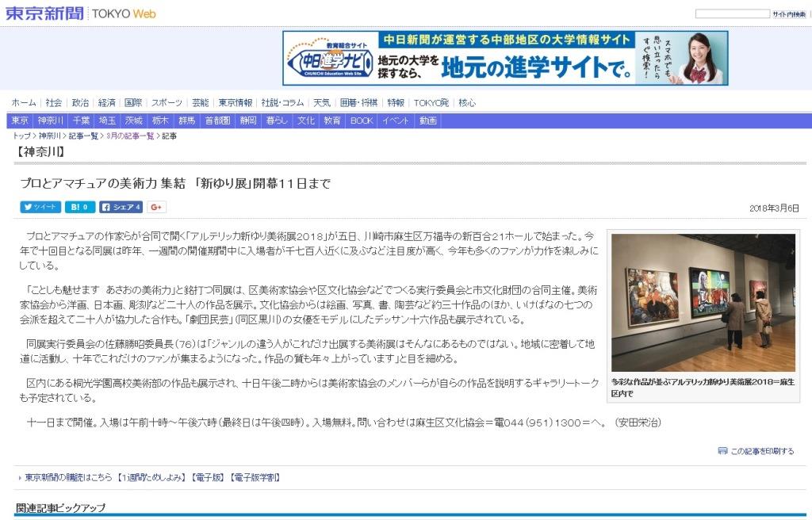
Task: Click the トップ breadcrumb link
Action: click(x=21, y=136)
